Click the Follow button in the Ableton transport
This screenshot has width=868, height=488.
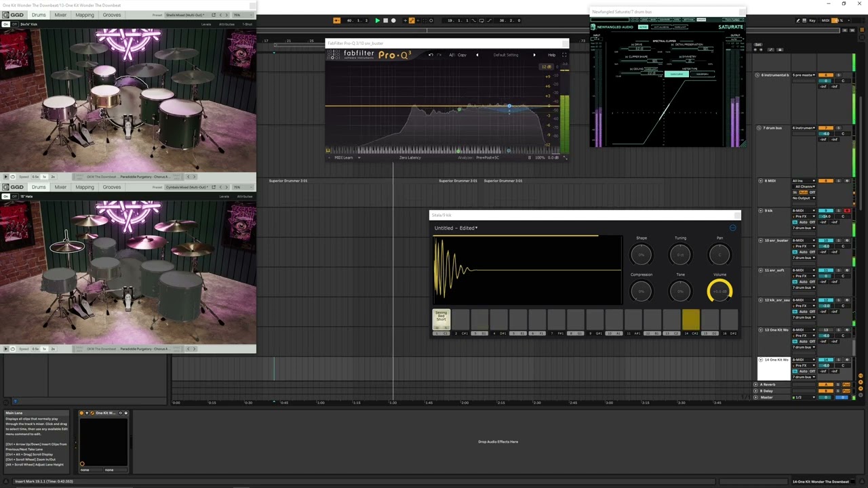pos(337,20)
